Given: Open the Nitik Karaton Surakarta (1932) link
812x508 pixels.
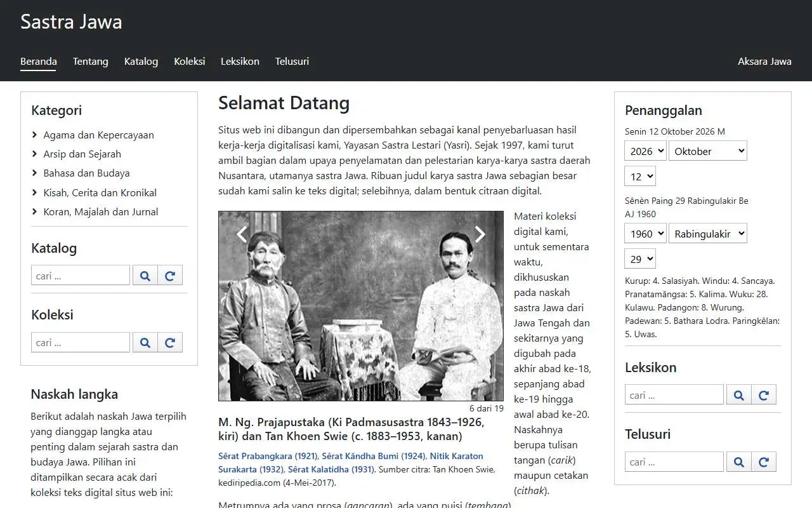Looking at the screenshot, I should coord(351,463).
